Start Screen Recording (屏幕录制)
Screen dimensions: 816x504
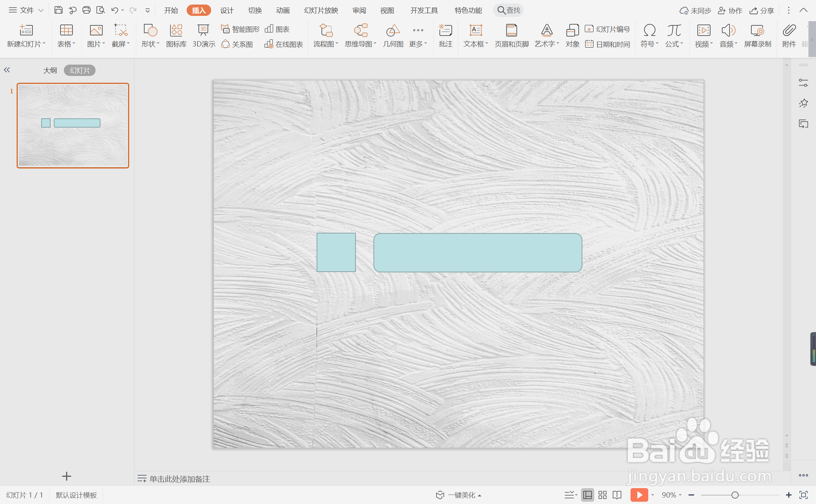pos(757,36)
